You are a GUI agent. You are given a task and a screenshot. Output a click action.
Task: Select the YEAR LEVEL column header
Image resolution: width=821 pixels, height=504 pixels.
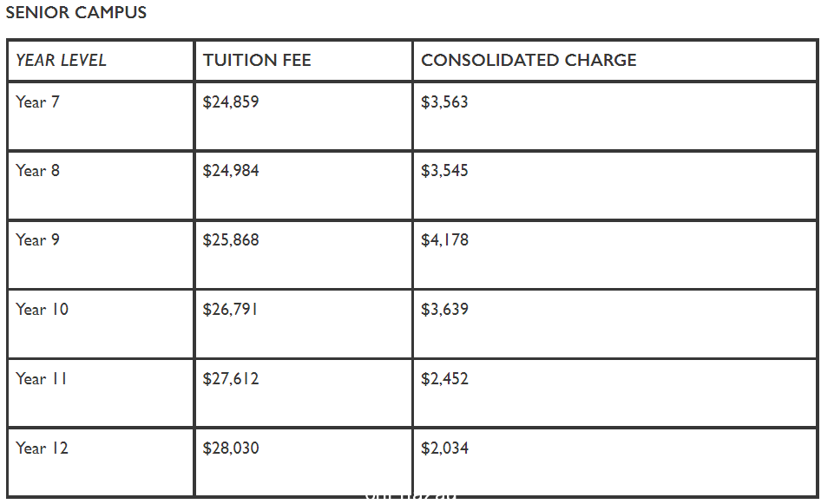(x=61, y=60)
